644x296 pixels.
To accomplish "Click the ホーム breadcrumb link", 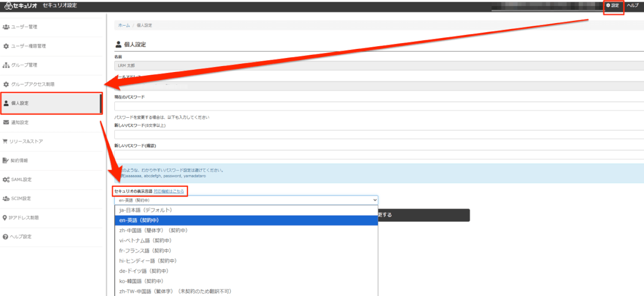I will pyautogui.click(x=124, y=25).
